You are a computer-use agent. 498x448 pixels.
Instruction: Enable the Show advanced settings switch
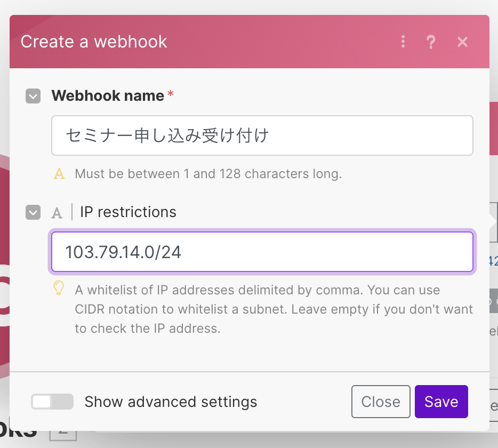coord(52,402)
